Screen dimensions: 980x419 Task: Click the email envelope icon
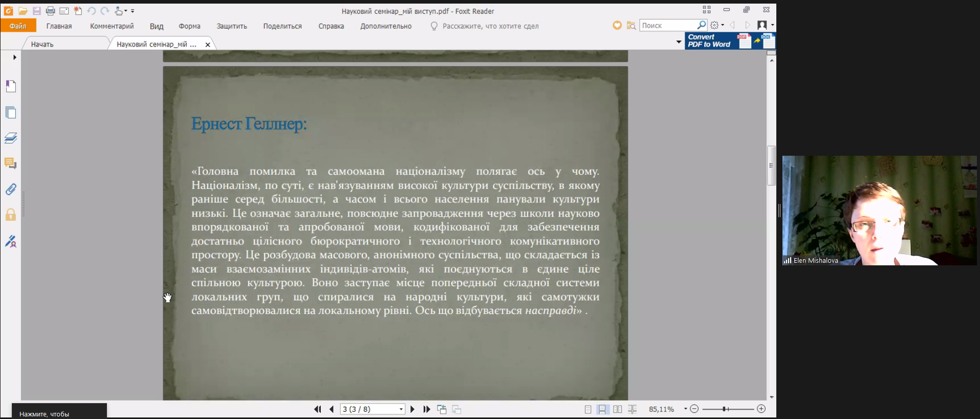click(x=64, y=11)
